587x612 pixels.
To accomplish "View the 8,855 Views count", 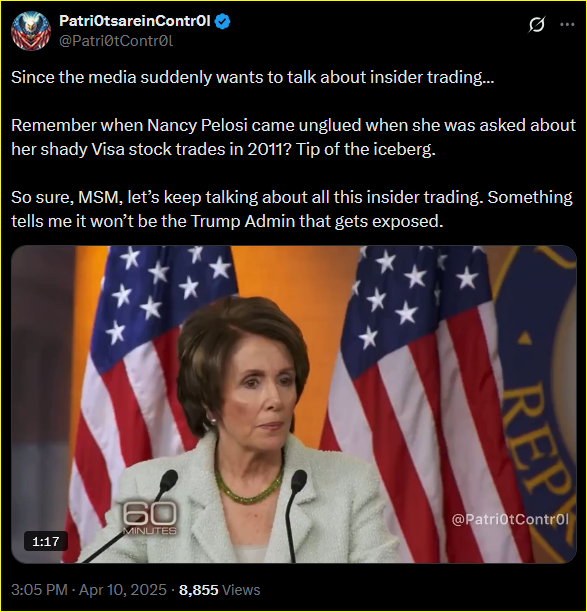I will click(219, 589).
